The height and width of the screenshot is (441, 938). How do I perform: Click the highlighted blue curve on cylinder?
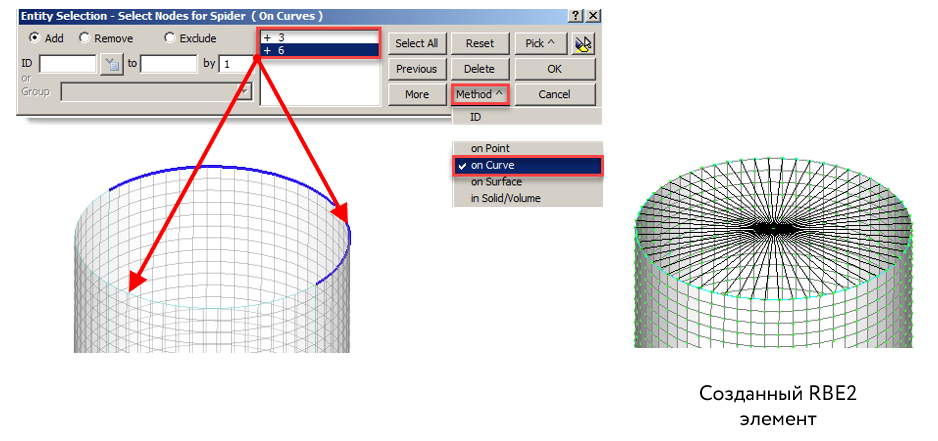(x=211, y=167)
